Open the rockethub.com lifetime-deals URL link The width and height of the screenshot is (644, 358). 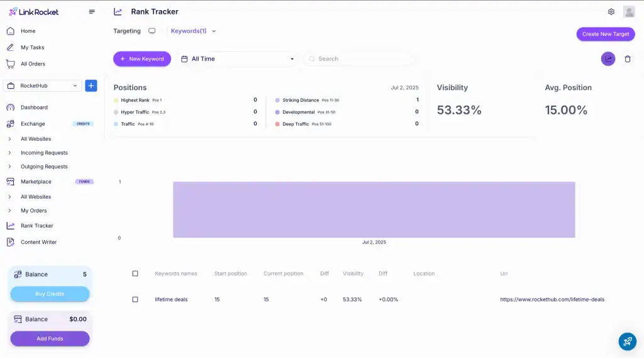pos(552,299)
